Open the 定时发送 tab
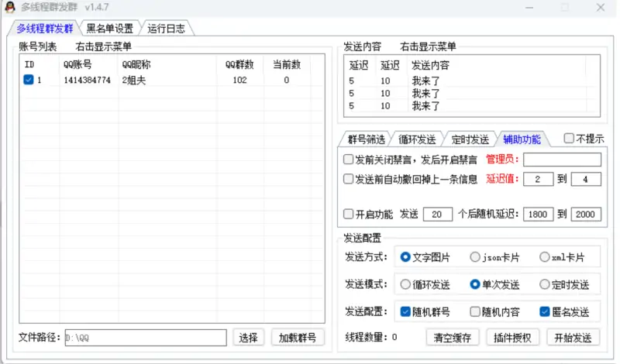Viewport: 620px width, 364px height. [x=470, y=139]
